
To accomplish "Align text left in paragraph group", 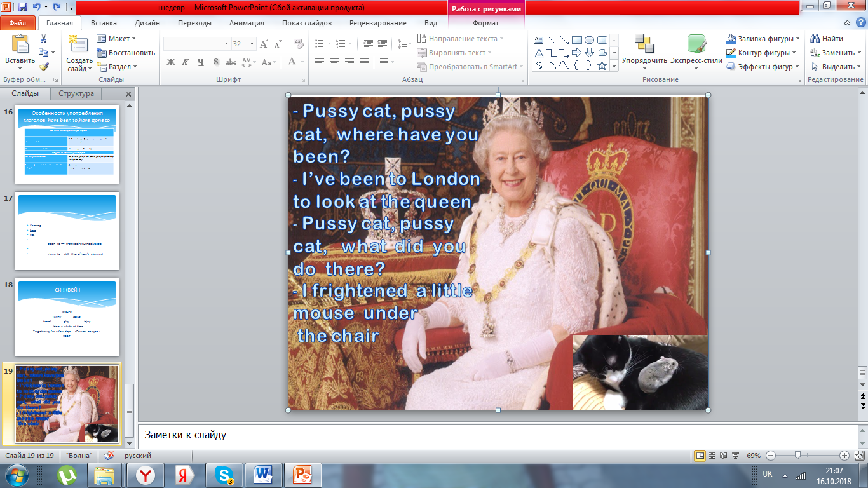I will [320, 62].
